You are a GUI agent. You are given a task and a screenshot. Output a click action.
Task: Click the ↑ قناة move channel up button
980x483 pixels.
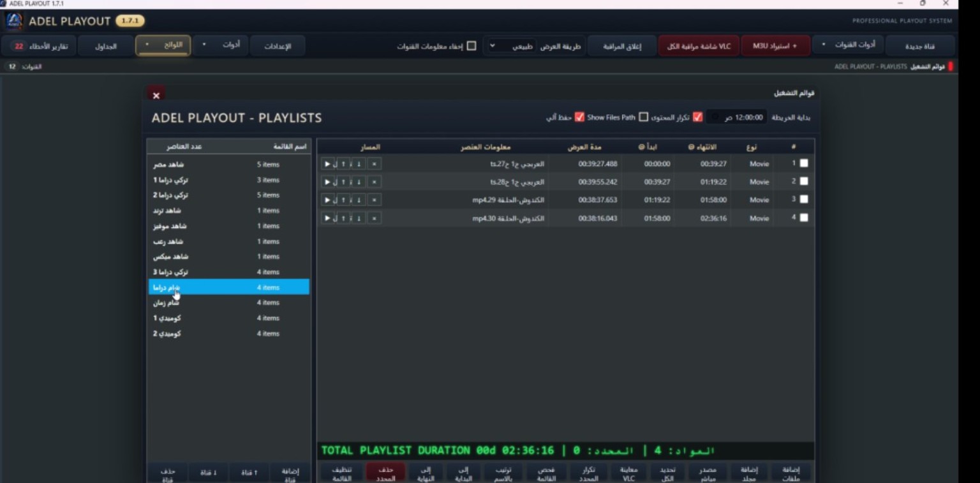[x=249, y=473]
